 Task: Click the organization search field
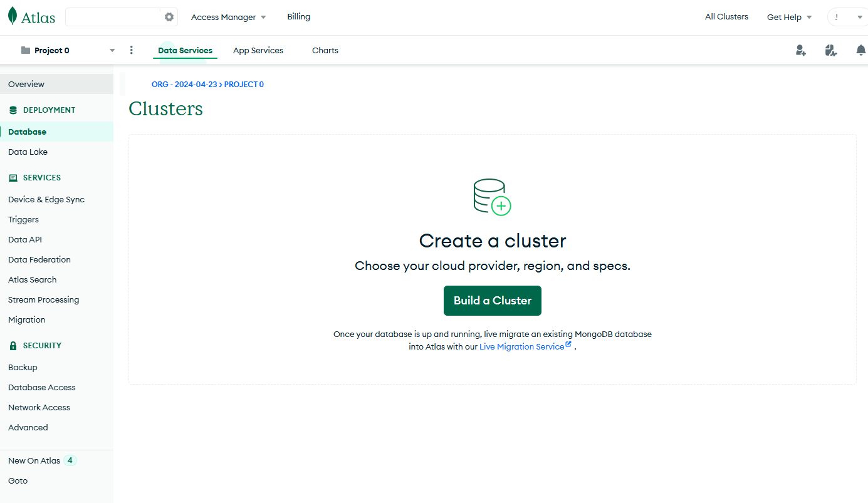pos(113,17)
